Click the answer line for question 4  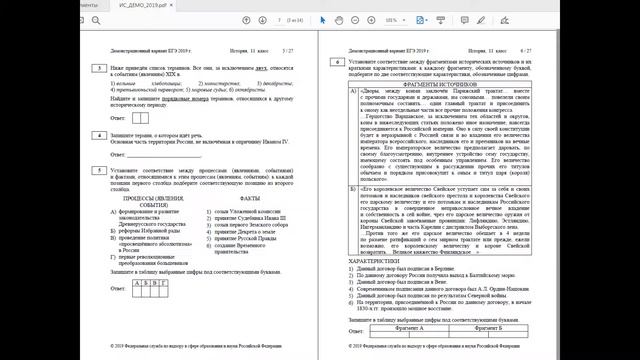[x=164, y=155]
